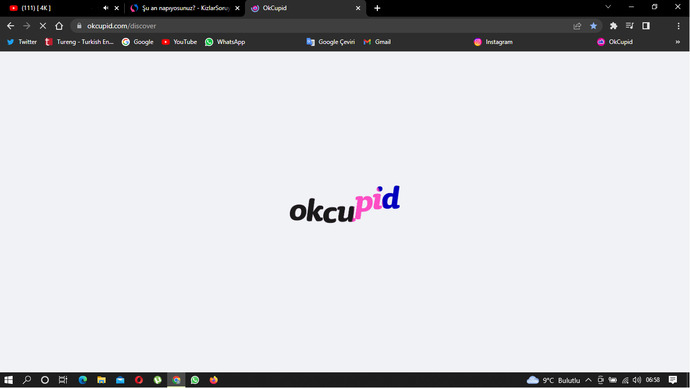Open Task View on the taskbar
Image resolution: width=690 pixels, height=388 pixels.
coord(63,380)
